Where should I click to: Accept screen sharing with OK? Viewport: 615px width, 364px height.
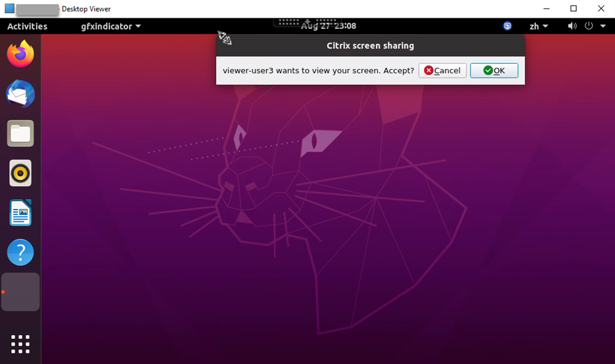pyautogui.click(x=494, y=70)
